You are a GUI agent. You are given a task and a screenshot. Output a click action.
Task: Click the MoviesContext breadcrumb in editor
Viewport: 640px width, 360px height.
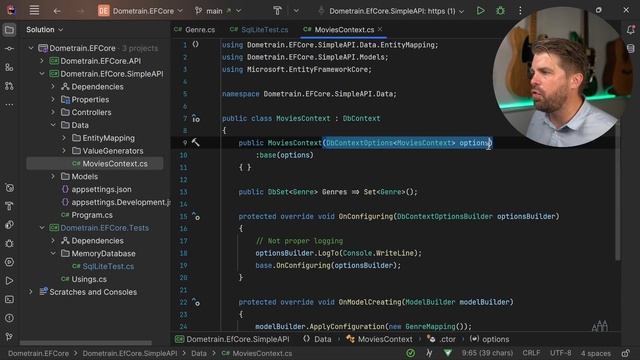379,339
